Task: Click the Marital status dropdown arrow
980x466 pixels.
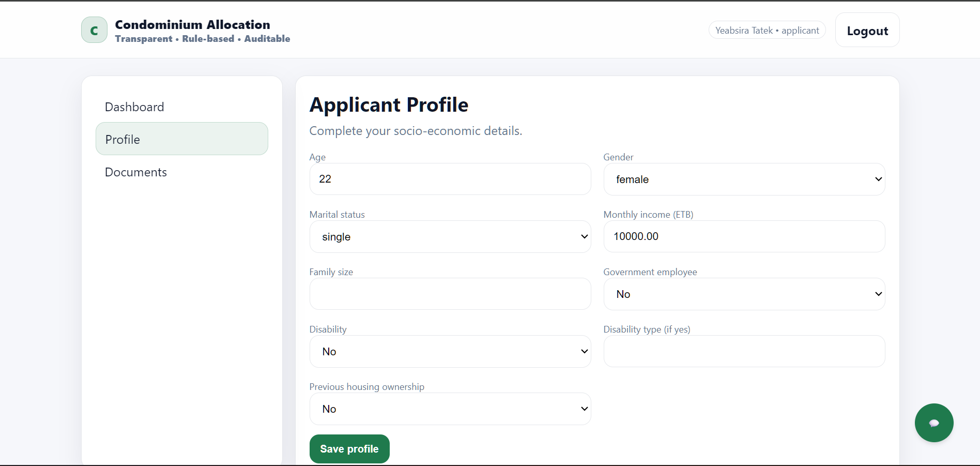Action: [x=584, y=236]
